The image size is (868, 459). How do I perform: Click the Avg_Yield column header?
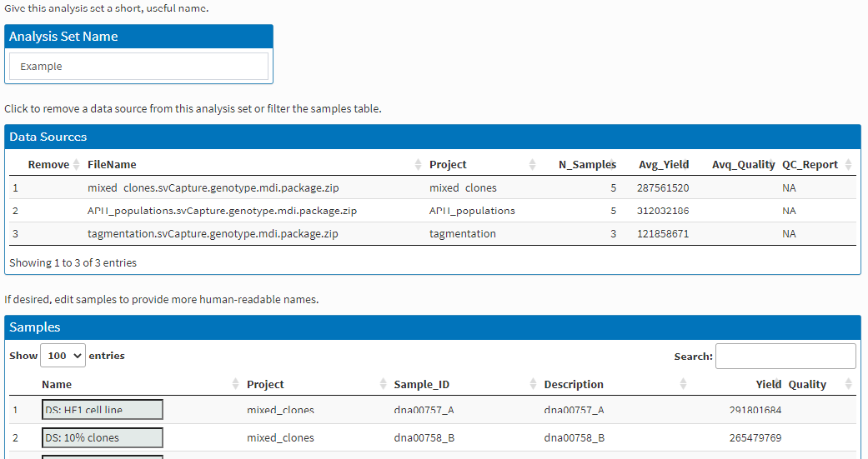[664, 165]
